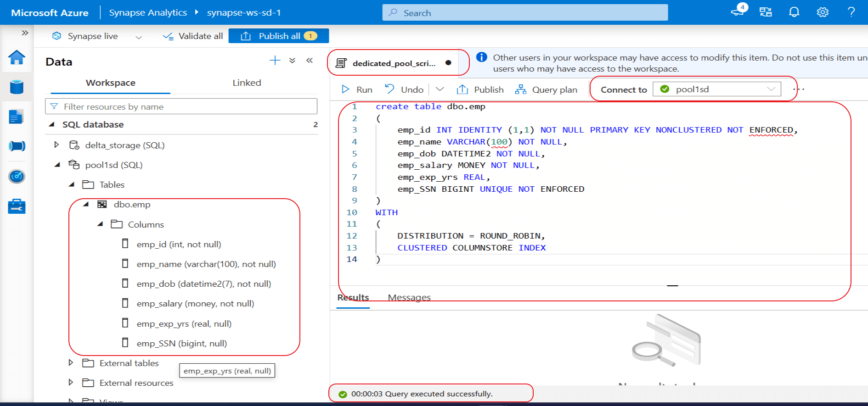The image size is (868, 406).
Task: Collapse the Columns folder
Action: pyautogui.click(x=100, y=224)
